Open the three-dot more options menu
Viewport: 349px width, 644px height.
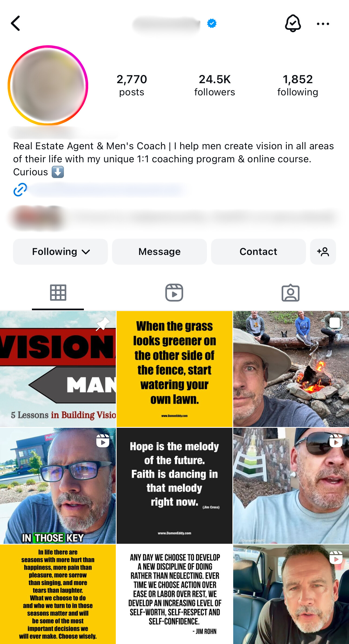coord(323,24)
